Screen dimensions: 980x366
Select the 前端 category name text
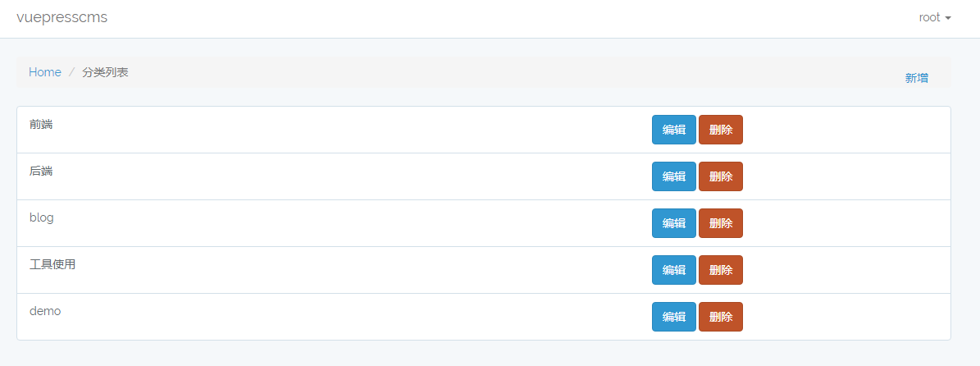coord(41,124)
